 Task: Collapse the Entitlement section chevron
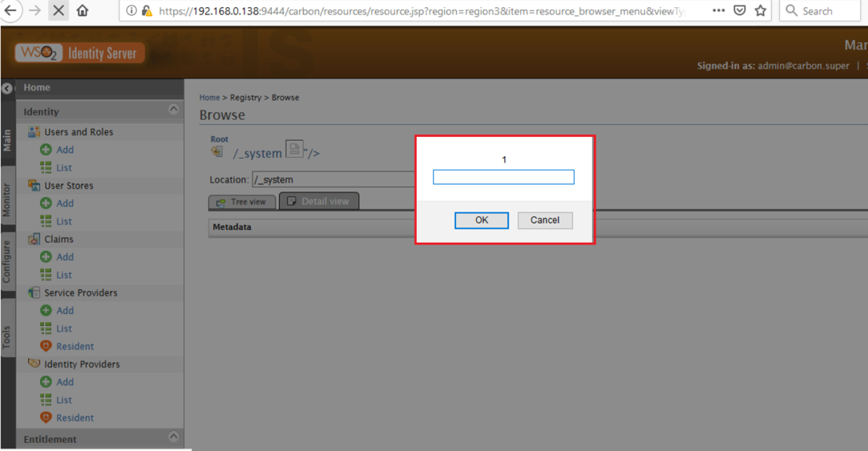pos(173,437)
